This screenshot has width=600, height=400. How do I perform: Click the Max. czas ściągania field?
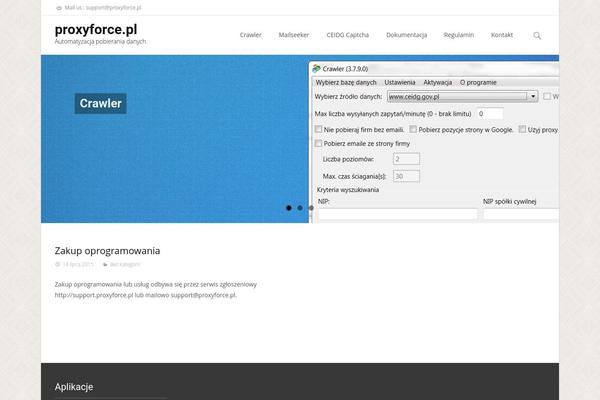coord(406,176)
